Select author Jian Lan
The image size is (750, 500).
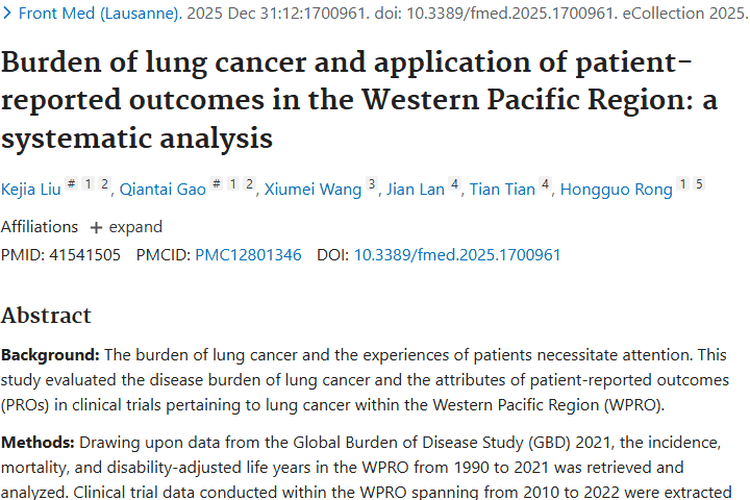tap(415, 190)
